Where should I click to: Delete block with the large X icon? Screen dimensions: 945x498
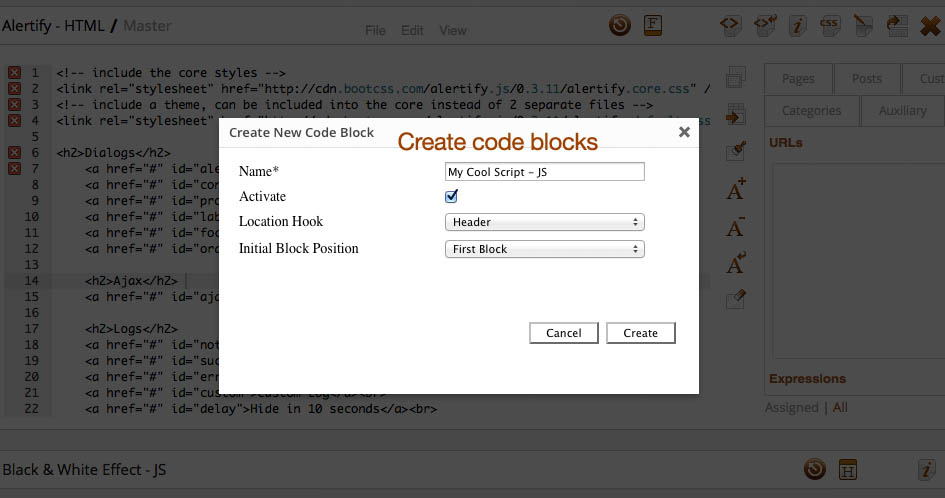(931, 27)
